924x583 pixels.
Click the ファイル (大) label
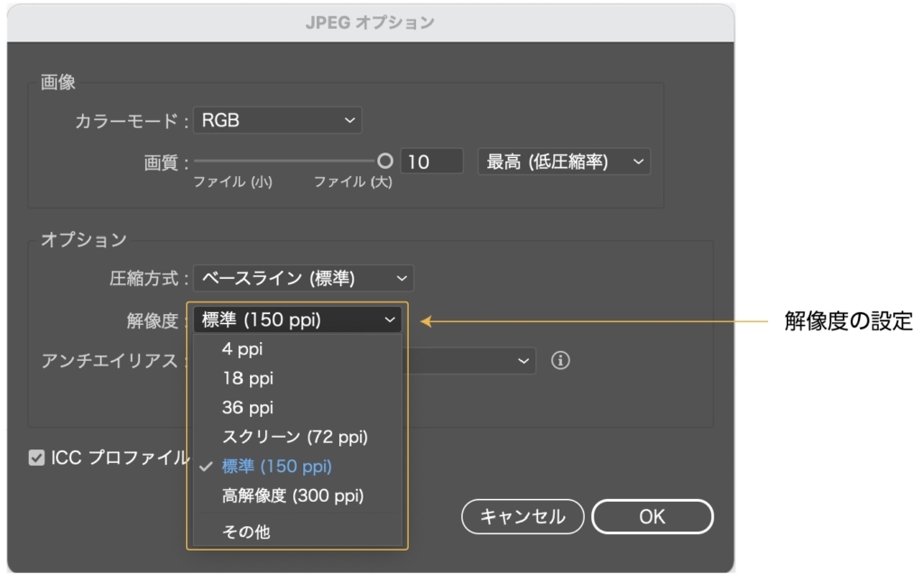(353, 181)
